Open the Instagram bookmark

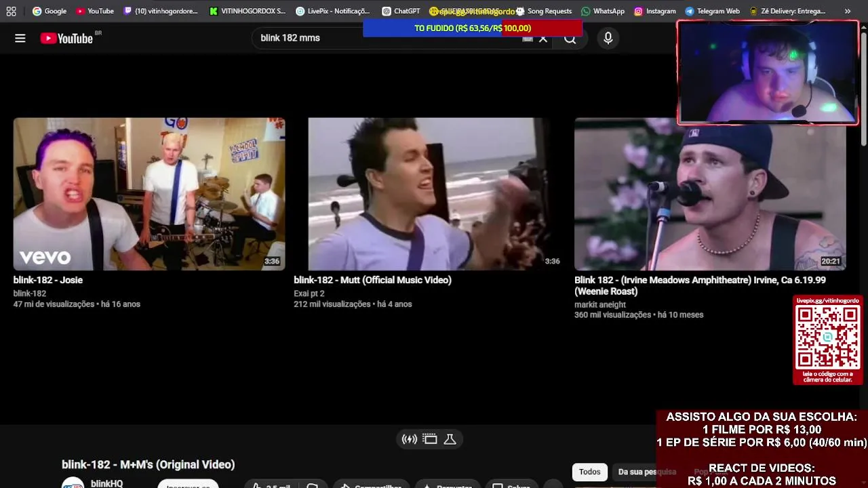655,11
